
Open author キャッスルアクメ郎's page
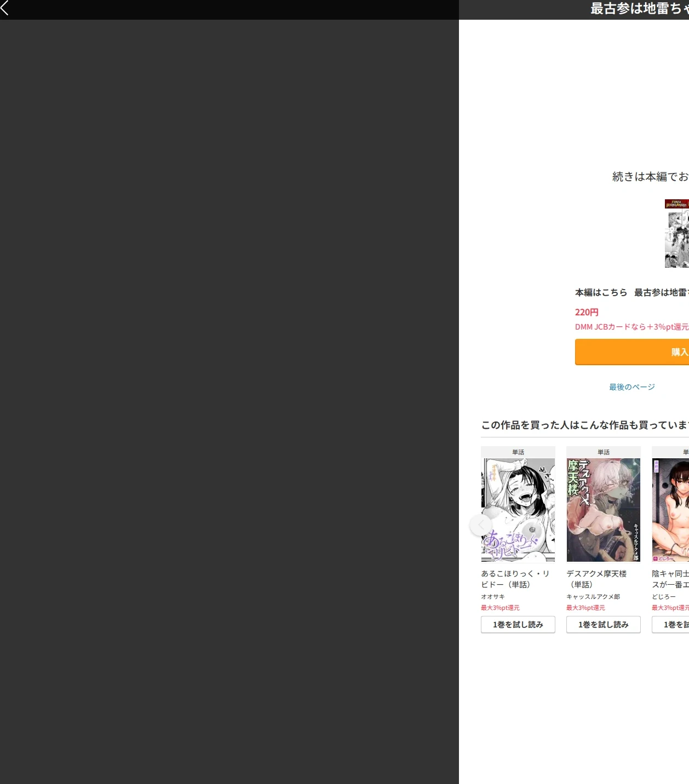point(593,597)
